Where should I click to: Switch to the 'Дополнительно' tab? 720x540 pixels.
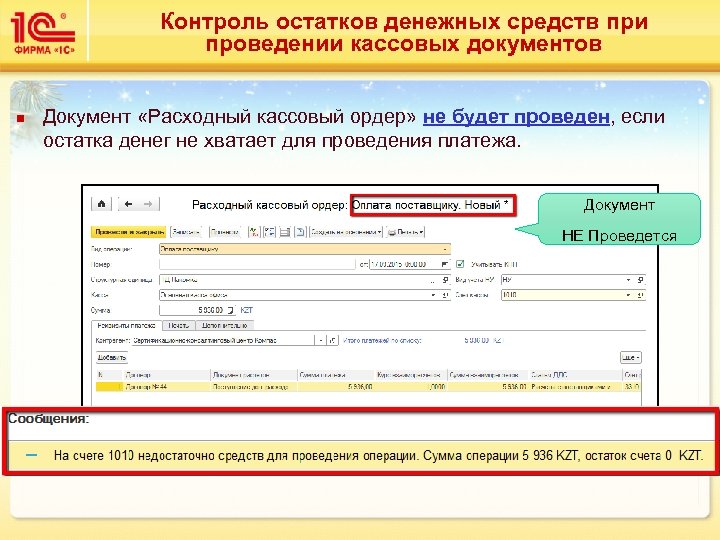point(225,325)
